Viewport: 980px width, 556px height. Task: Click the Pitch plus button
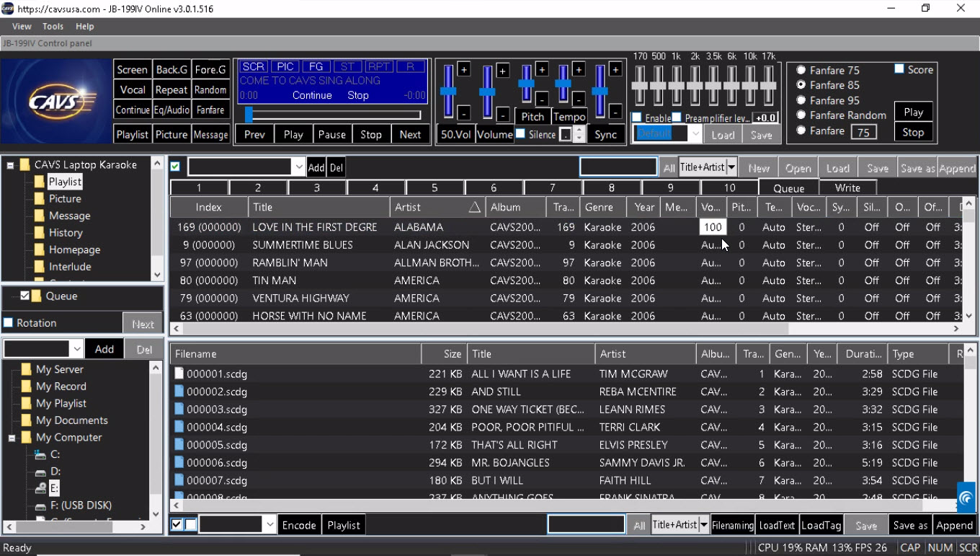(542, 69)
